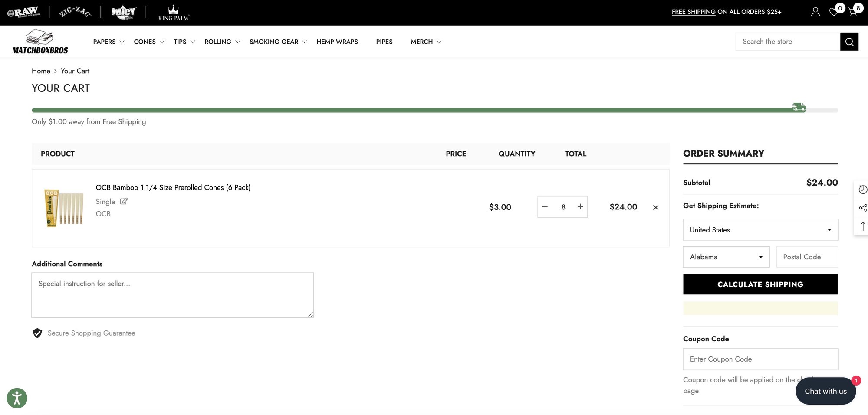The width and height of the screenshot is (868, 415).
Task: Decrease quantity with the minus button
Action: 545,207
